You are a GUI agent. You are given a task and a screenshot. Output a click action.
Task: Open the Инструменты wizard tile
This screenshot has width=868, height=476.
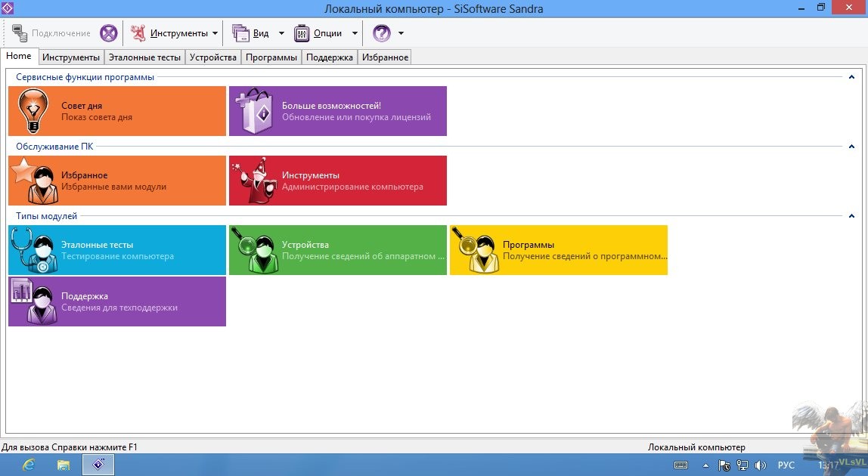[337, 181]
